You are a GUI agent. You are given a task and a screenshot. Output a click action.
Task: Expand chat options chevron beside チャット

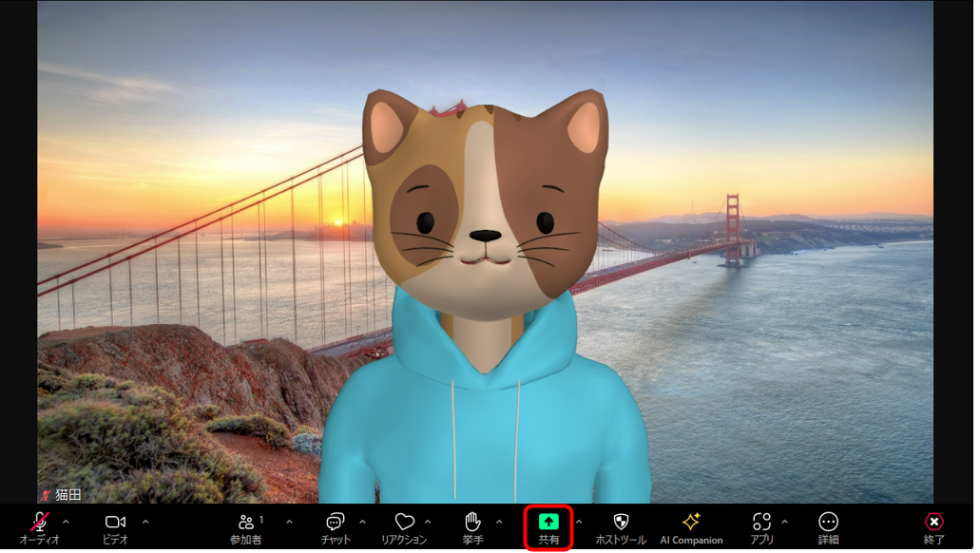362,521
